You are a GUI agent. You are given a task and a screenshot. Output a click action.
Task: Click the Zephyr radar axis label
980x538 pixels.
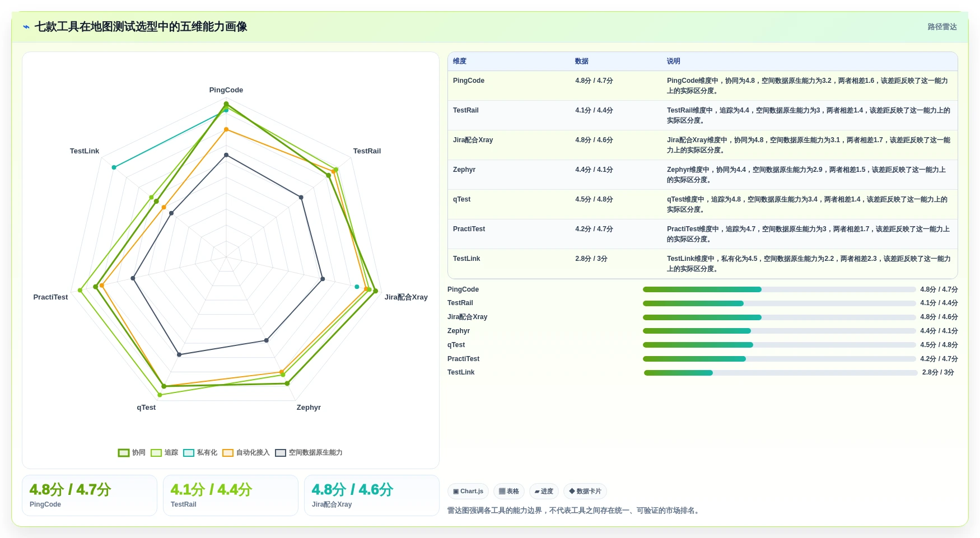[309, 408]
